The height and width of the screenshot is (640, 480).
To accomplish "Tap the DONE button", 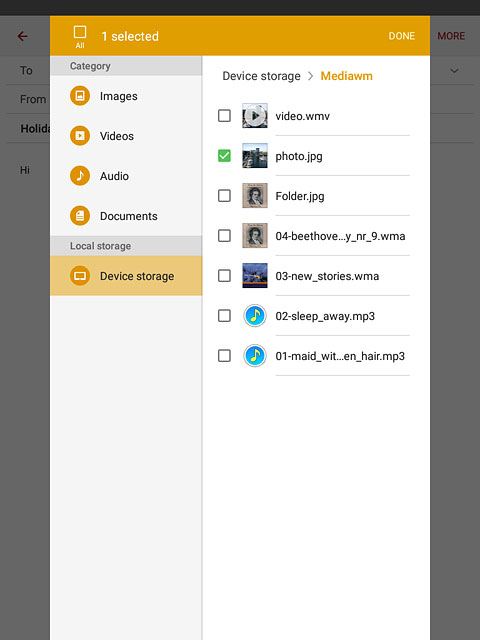I will [402, 36].
